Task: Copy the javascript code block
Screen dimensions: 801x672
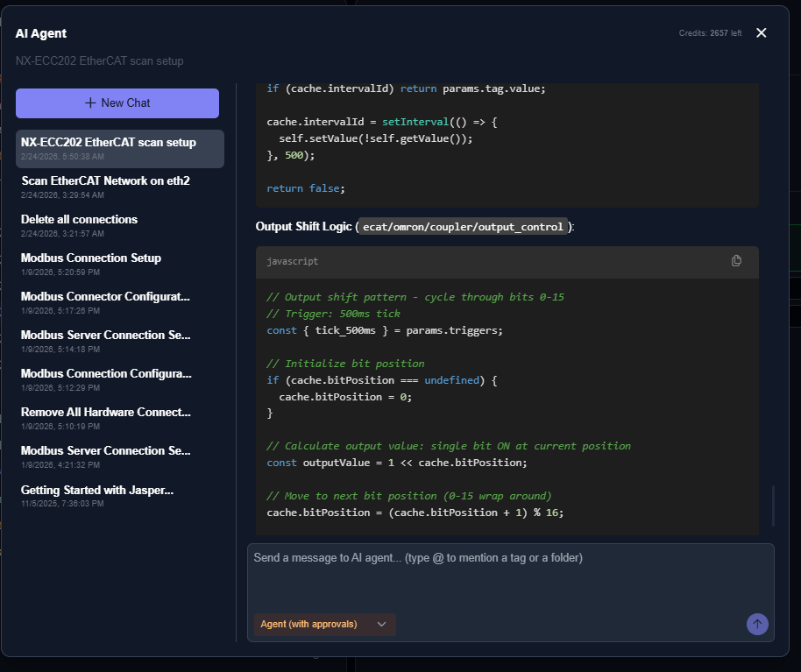Action: [736, 261]
